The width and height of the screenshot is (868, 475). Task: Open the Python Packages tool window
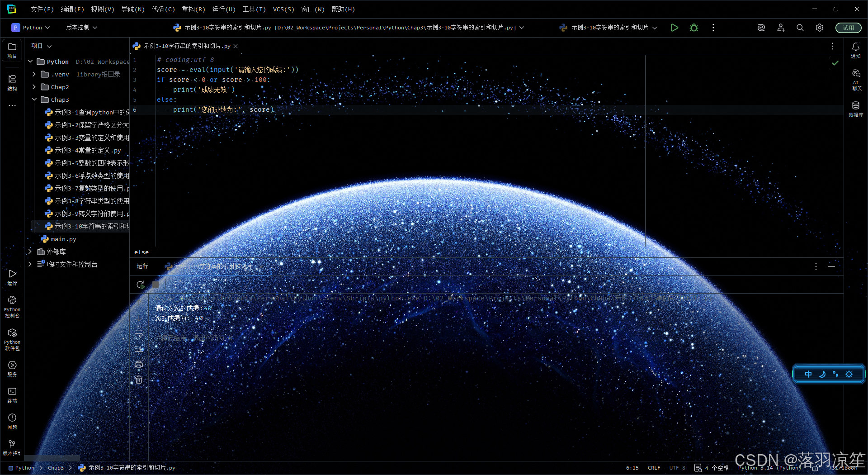tap(12, 339)
